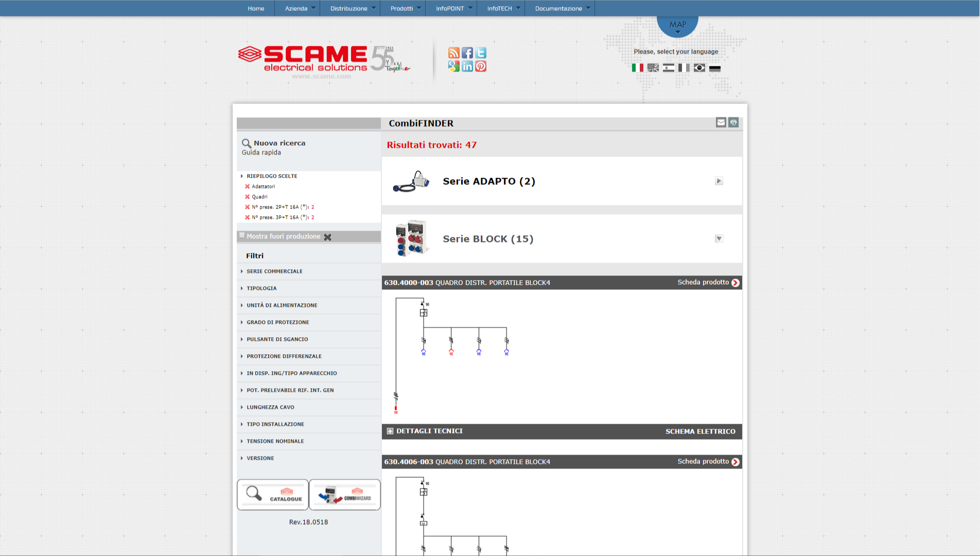This screenshot has height=556, width=980.
Task: Click Scheda prodotto arrow for 630.4000-003
Action: (735, 283)
